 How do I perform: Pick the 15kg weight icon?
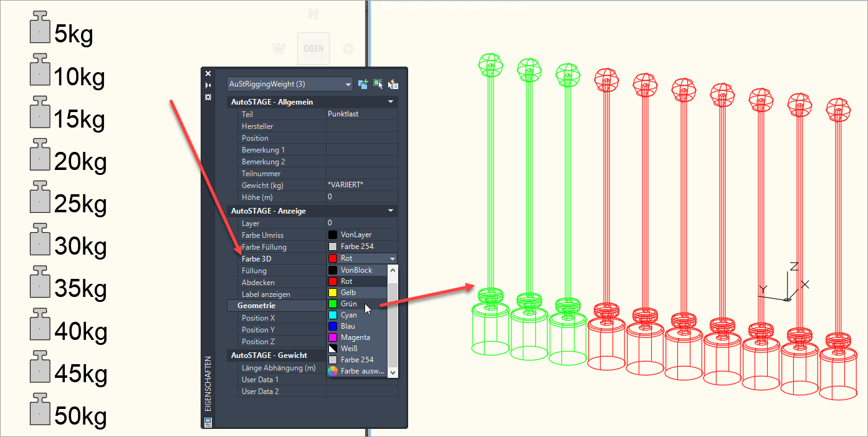[x=40, y=111]
